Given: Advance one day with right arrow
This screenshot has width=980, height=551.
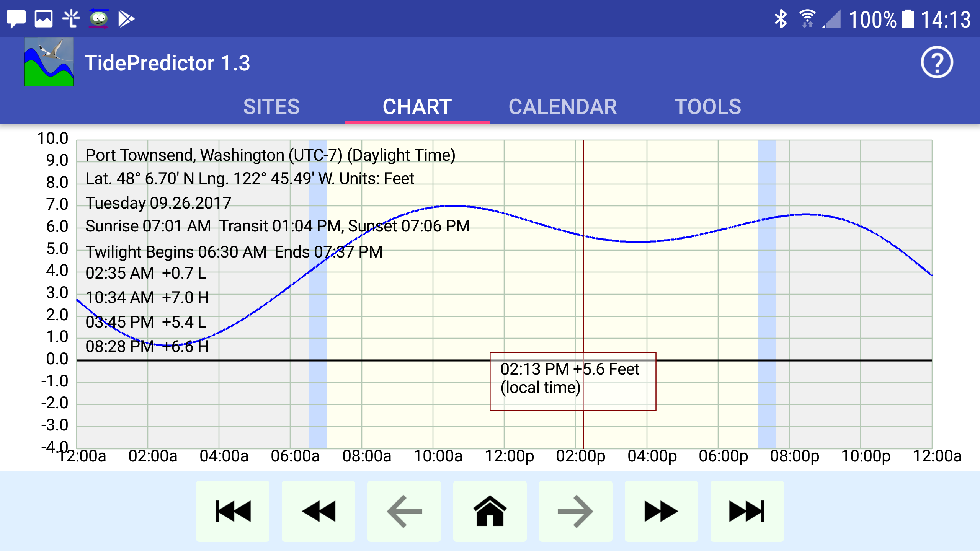Looking at the screenshot, I should coord(575,511).
